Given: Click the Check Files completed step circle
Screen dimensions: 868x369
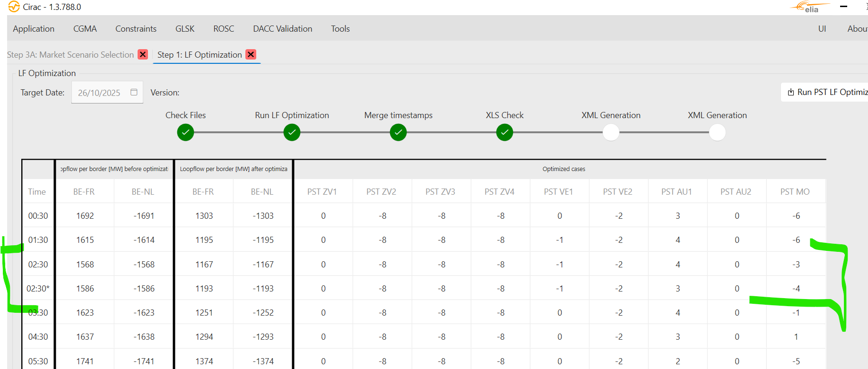Looking at the screenshot, I should point(185,132).
